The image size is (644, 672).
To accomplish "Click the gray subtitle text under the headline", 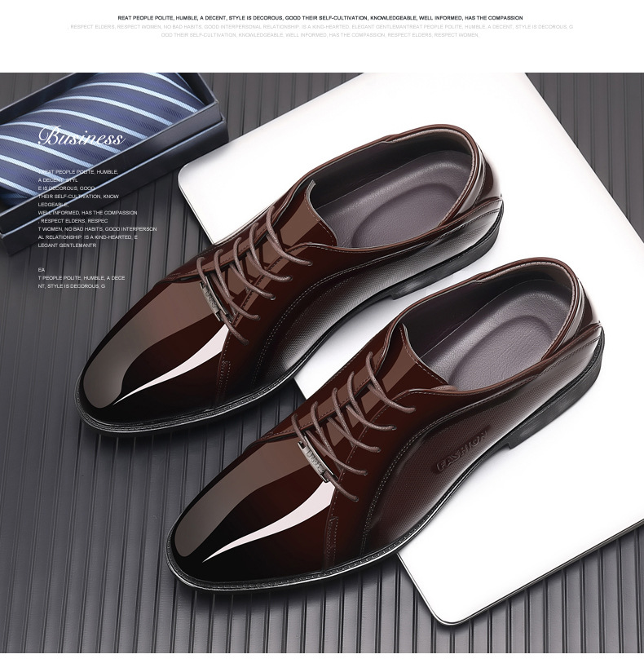I will (320, 31).
